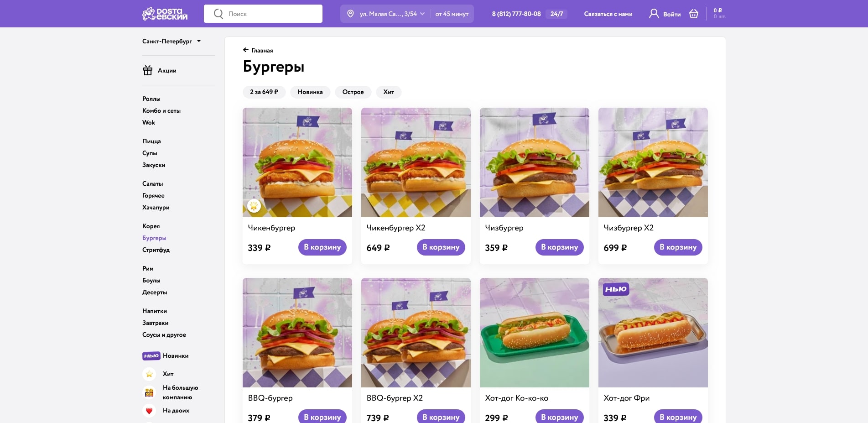
Task: Go to the Роллы menu section
Action: click(x=151, y=99)
